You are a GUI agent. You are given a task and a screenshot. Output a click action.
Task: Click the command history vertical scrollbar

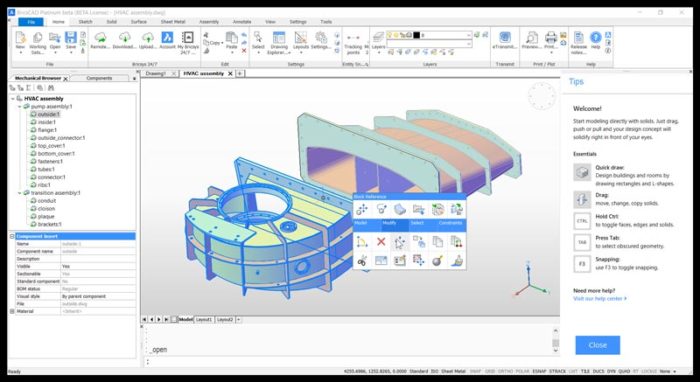tap(555, 340)
